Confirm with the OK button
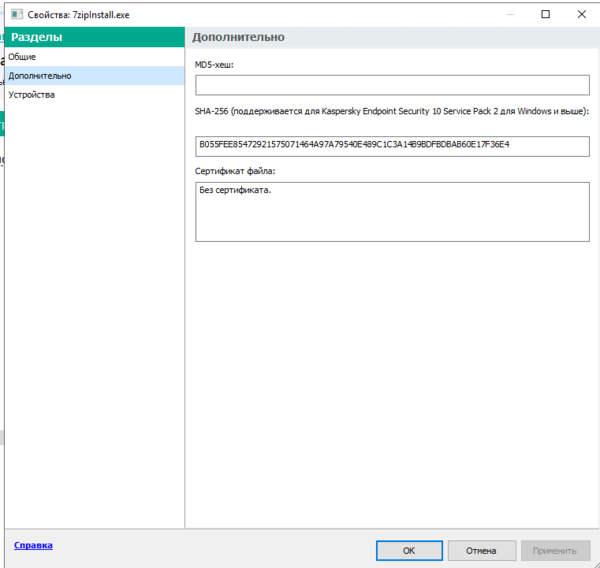The width and height of the screenshot is (600, 568). tap(409, 550)
